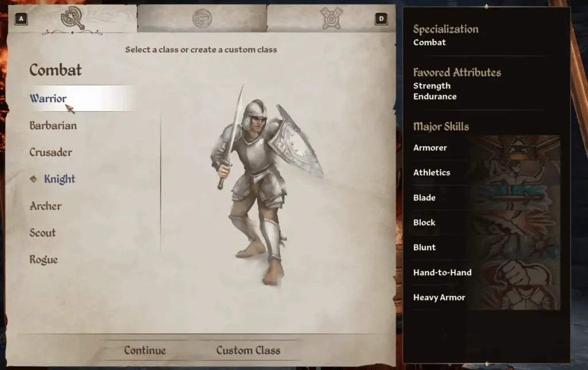Viewport: 588px width, 370px height.
Task: Select the Knight class diamond marker
Action: click(x=33, y=179)
